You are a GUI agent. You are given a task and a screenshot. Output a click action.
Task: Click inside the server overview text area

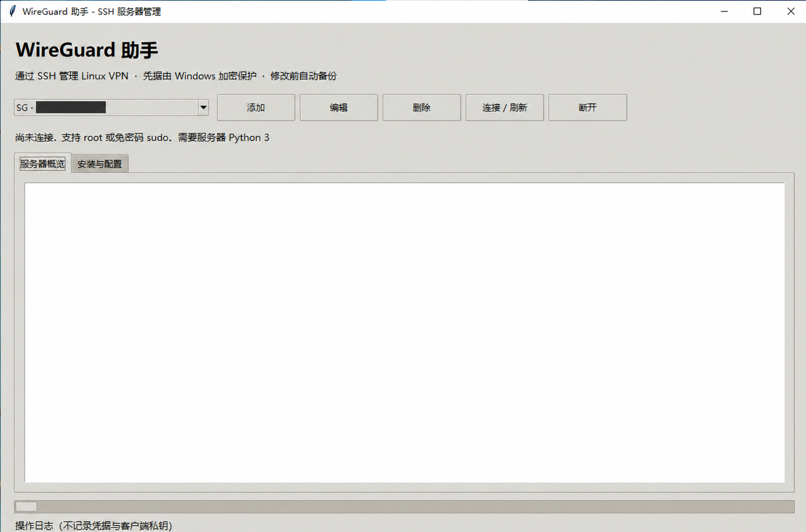click(404, 333)
